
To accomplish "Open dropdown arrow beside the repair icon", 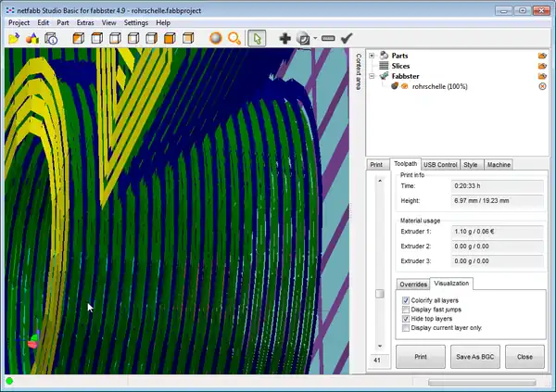I will [x=314, y=38].
